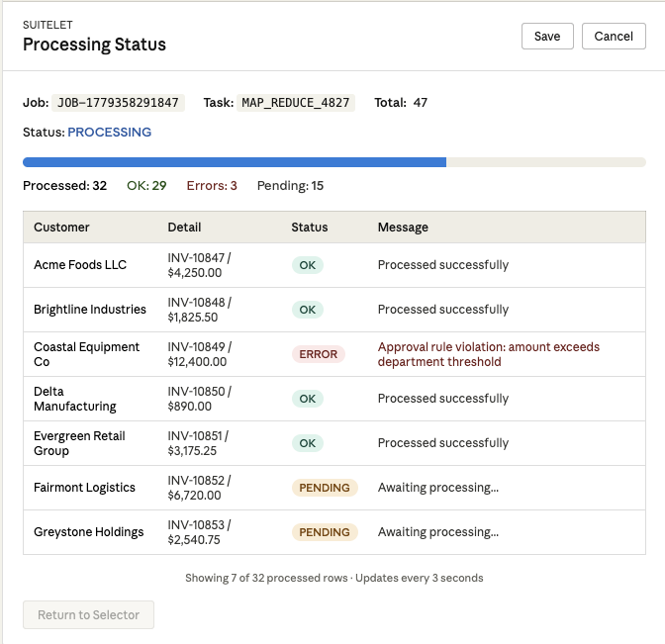Click the INV-10850 / $890.00 detail
The image size is (665, 644).
(x=199, y=399)
